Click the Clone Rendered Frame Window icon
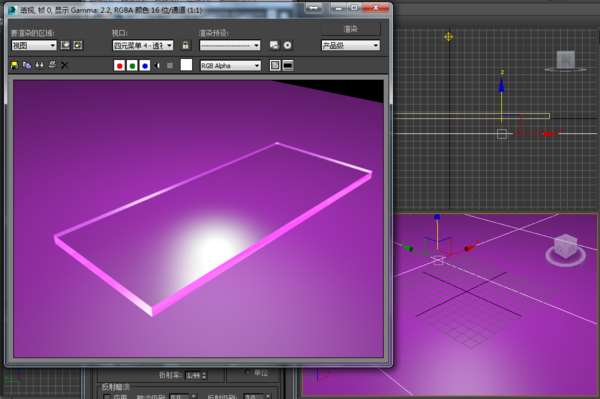 39,65
